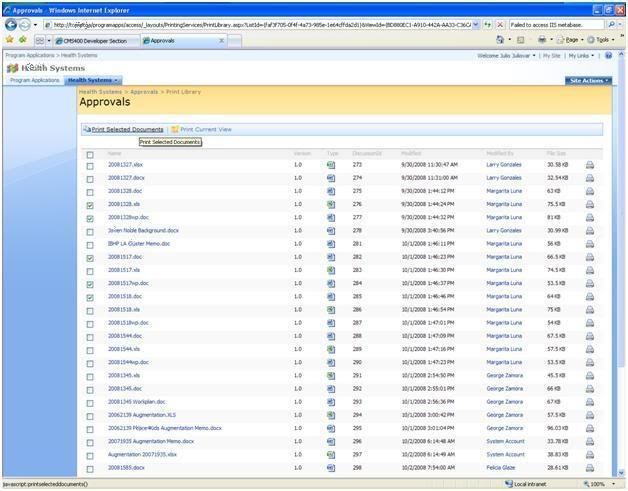Image resolution: width=628 pixels, height=491 pixels.
Task: Open the Quick Tabs grid icon
Action: point(40,40)
